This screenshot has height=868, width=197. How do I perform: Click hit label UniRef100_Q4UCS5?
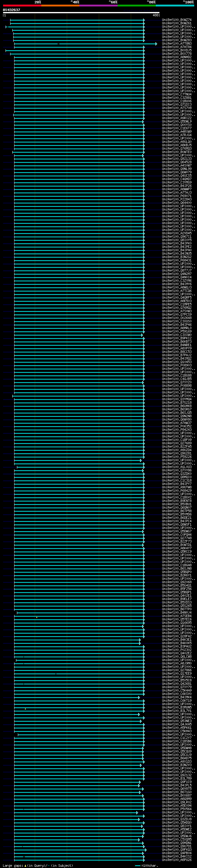(x=177, y=176)
